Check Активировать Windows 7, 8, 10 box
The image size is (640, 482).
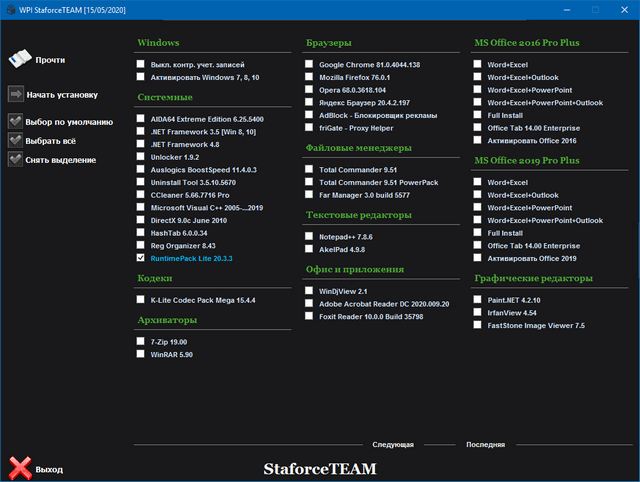140,77
